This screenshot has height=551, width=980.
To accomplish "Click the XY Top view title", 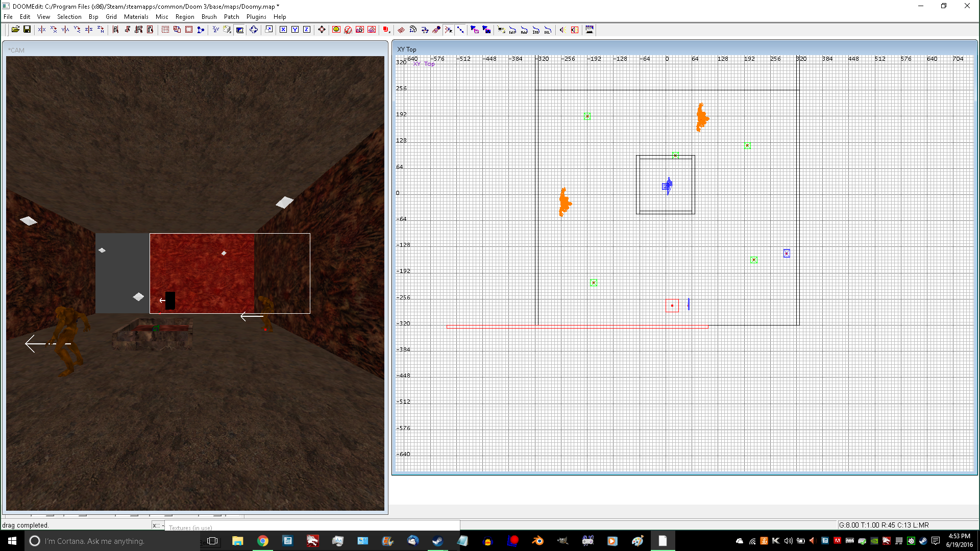I will (407, 49).
